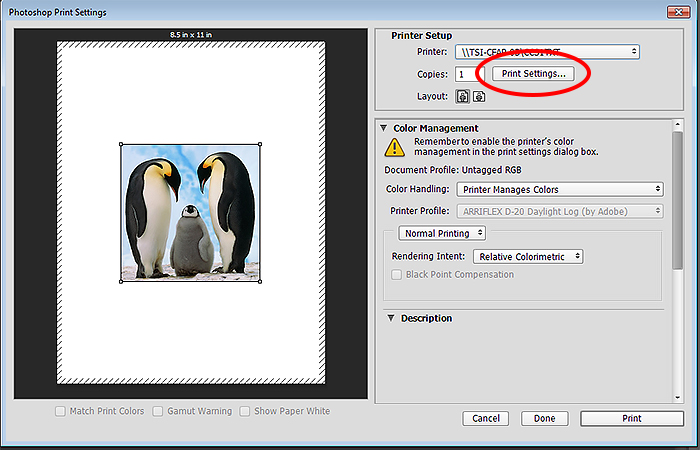Viewport: 700px width, 450px height.
Task: Click the top-left image bounding box handle
Action: 121,144
